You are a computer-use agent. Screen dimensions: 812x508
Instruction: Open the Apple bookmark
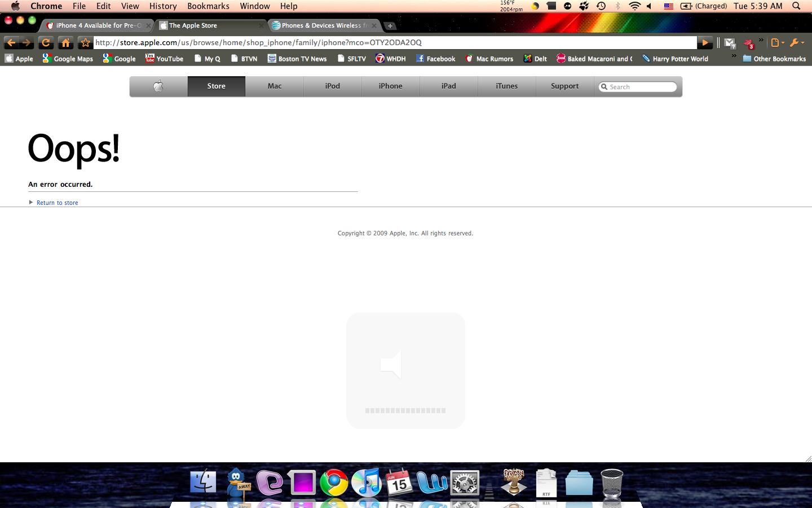(19, 59)
